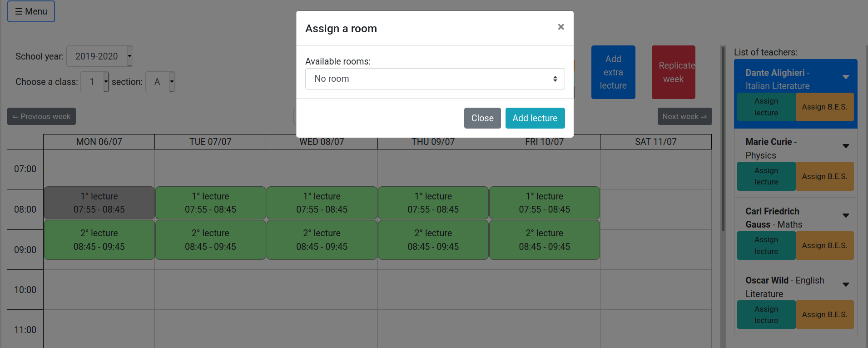The image size is (868, 348).
Task: Expand Oscar Wild teacher arrow
Action: [846, 284]
